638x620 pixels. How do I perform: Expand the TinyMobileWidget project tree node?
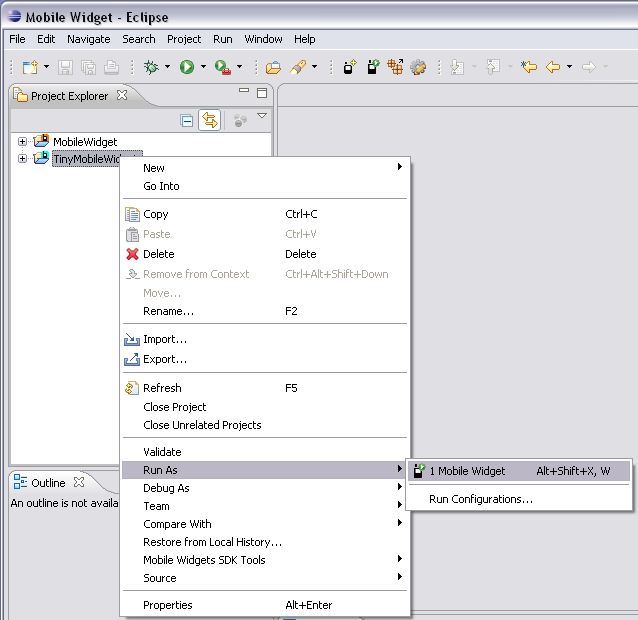(22, 159)
